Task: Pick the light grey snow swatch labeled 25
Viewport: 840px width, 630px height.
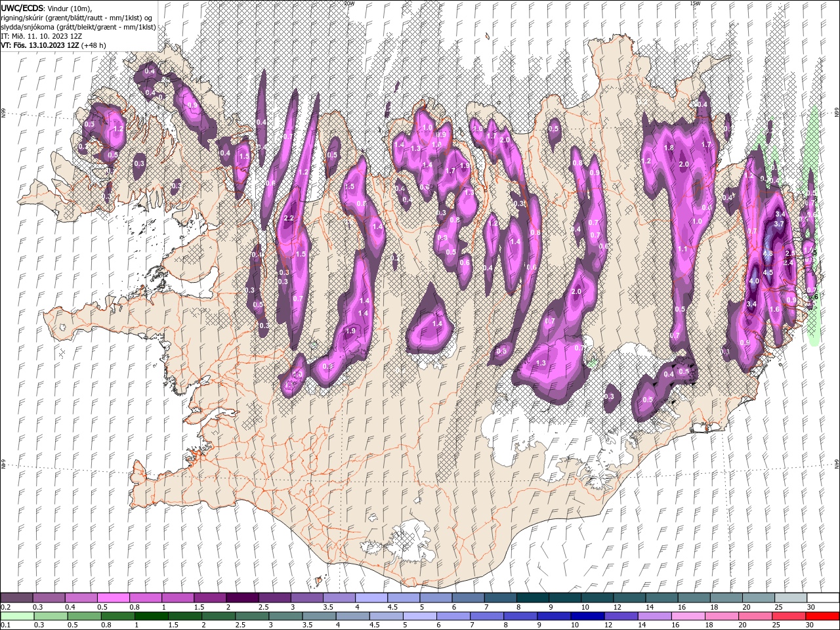Action: [791, 598]
